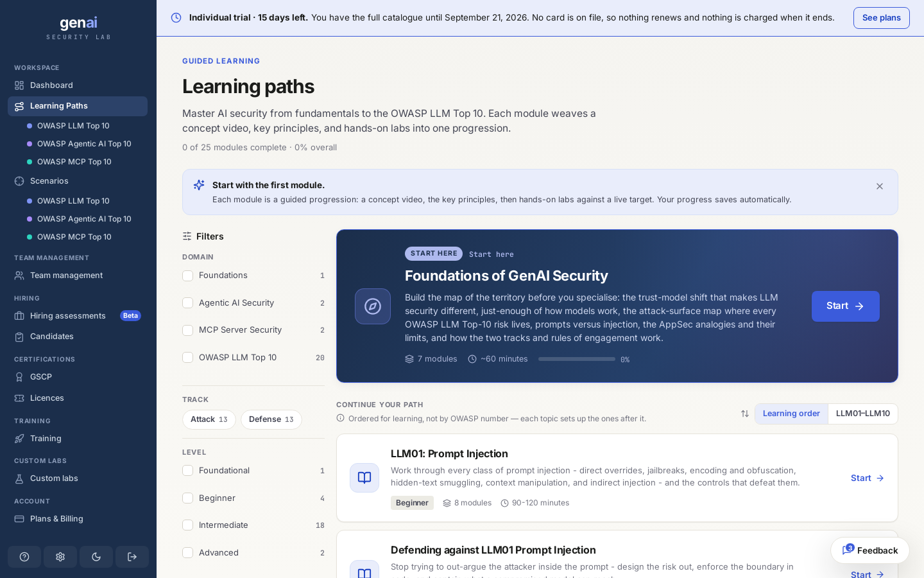Screen dimensions: 924x578
Task: Click the Hiring assessments briefcase icon
Action: coord(19,316)
